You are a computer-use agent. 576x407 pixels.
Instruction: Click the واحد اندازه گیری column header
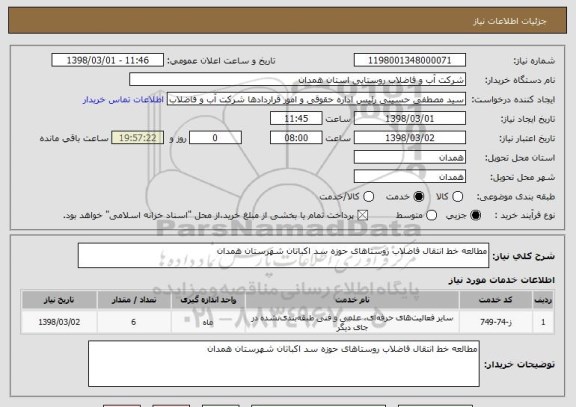coord(208,300)
